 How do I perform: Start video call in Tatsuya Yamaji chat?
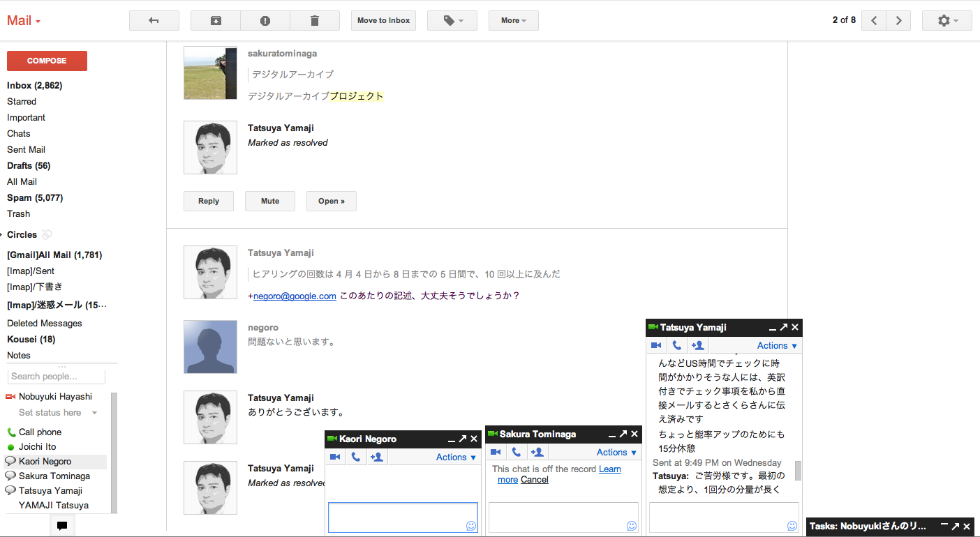pyautogui.click(x=657, y=345)
